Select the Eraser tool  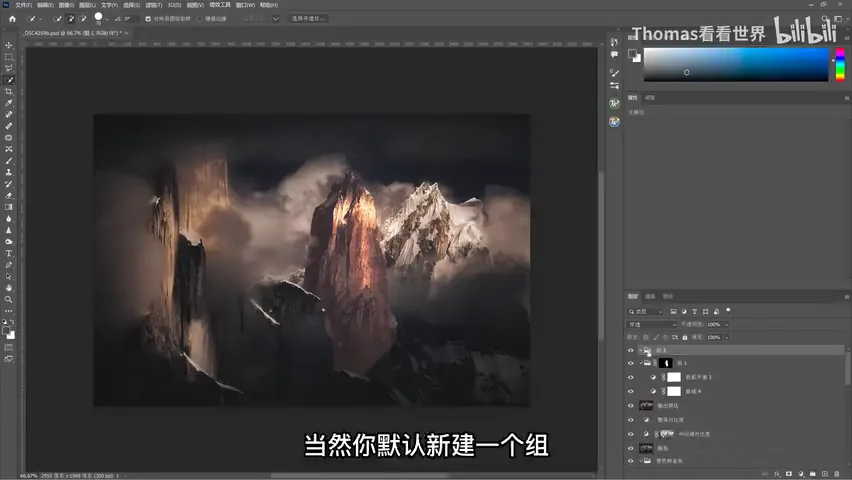(x=9, y=196)
